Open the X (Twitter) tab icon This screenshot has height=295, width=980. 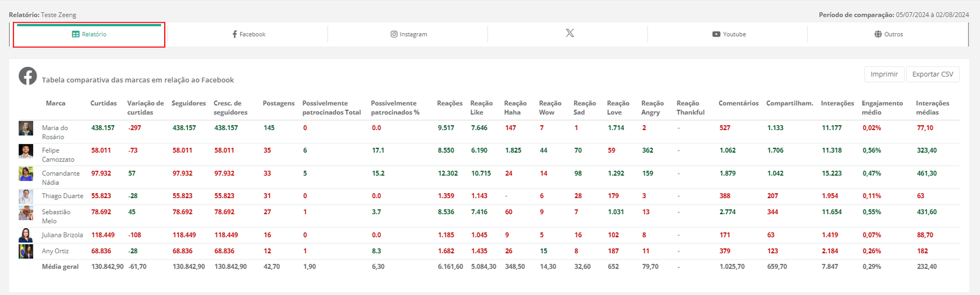570,33
